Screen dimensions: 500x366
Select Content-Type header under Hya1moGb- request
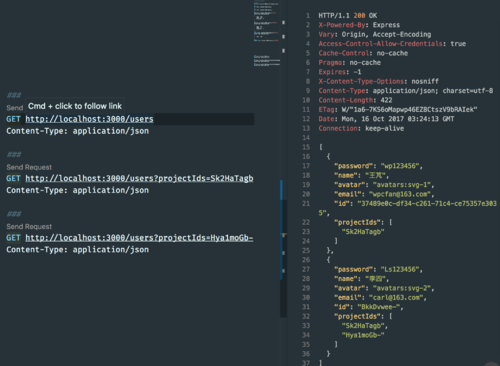click(x=78, y=250)
